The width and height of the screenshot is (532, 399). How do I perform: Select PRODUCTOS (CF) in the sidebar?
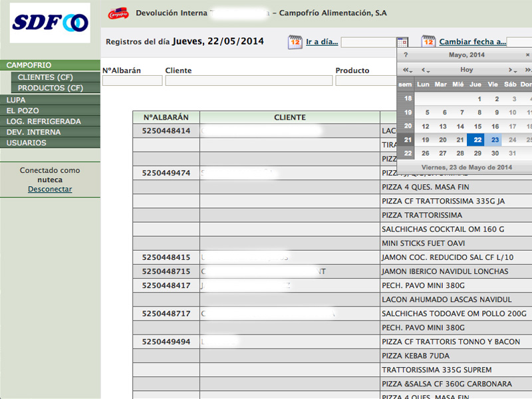pyautogui.click(x=51, y=88)
